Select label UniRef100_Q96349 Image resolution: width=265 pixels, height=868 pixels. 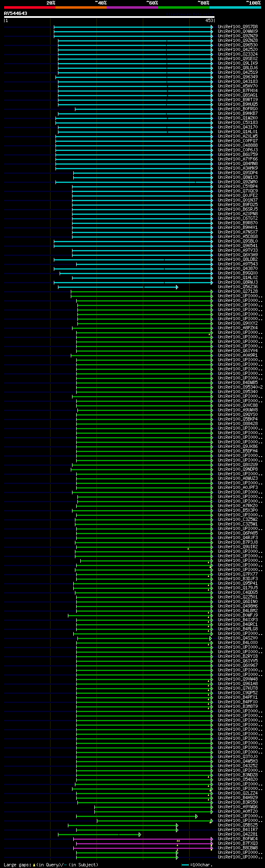[x=238, y=77]
